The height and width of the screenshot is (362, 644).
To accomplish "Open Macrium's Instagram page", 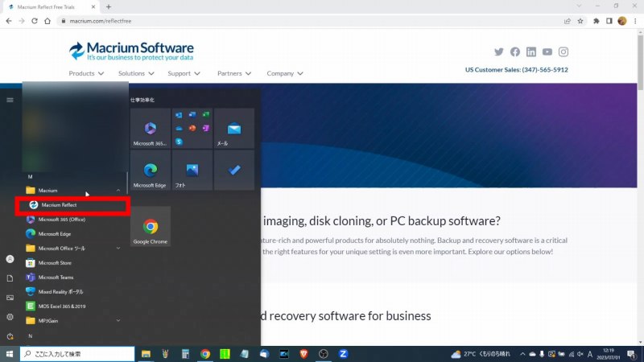I will [x=563, y=51].
